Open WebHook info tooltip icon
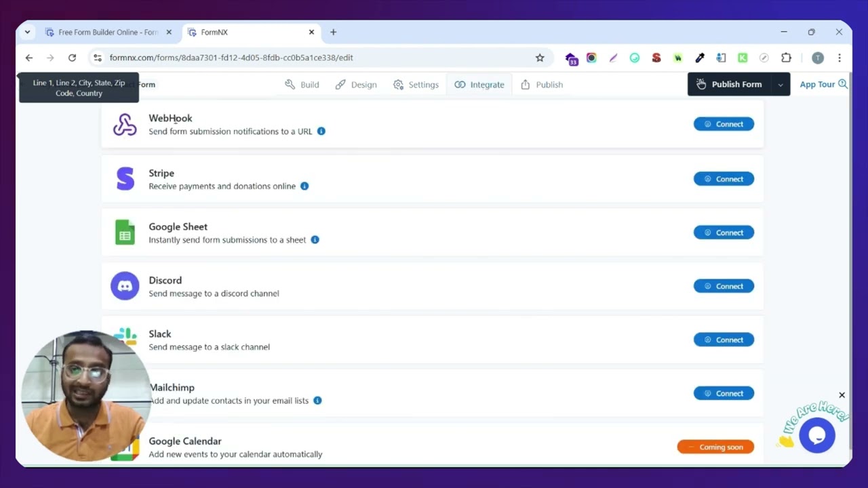The image size is (868, 488). (x=321, y=131)
